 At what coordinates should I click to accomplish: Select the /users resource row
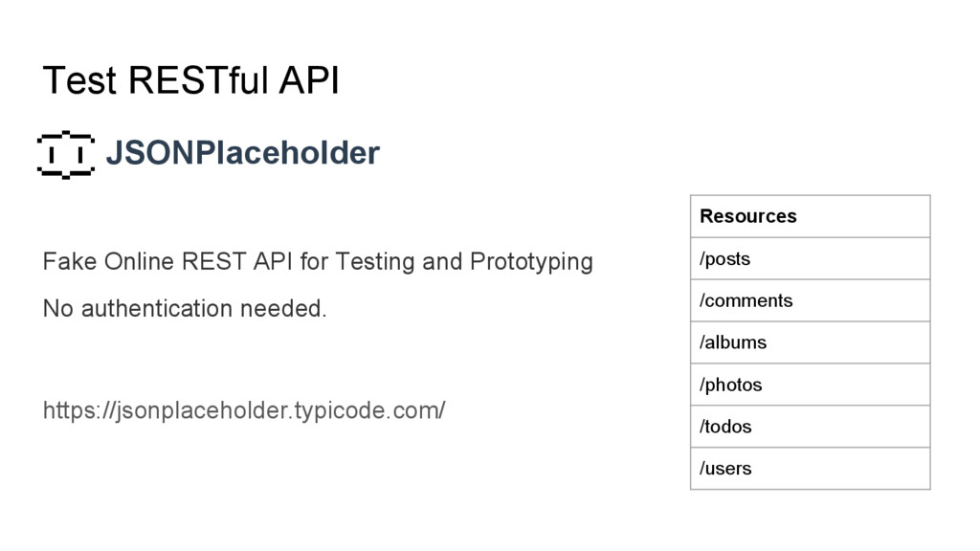tap(810, 468)
